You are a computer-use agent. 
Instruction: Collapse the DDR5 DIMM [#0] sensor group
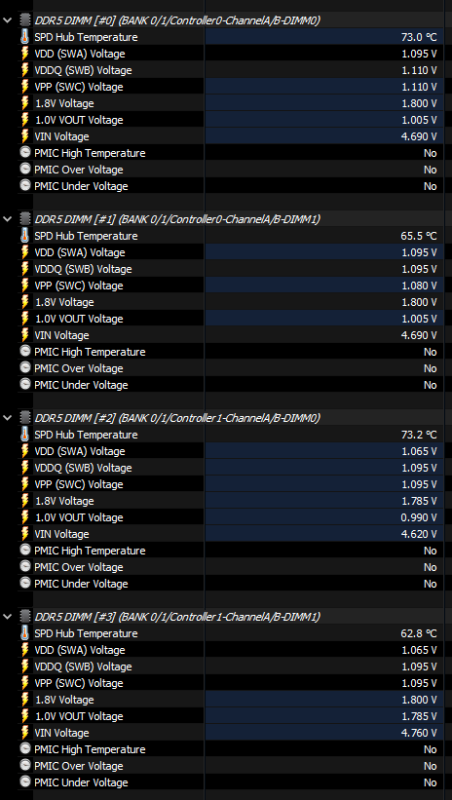pos(7,20)
